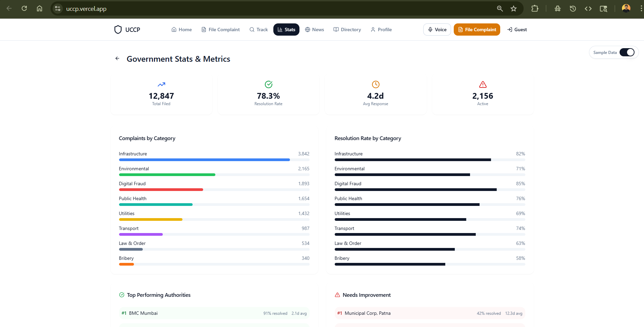
Task: Open the screen search extension icon
Action: pos(603,8)
